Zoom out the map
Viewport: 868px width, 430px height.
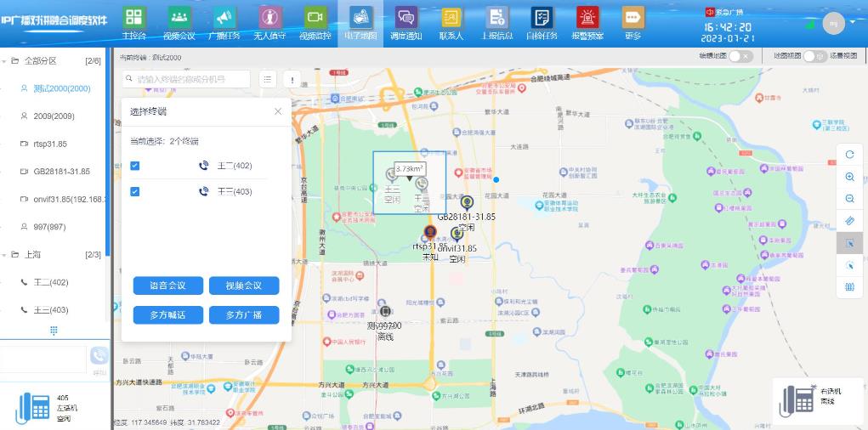pos(849,199)
